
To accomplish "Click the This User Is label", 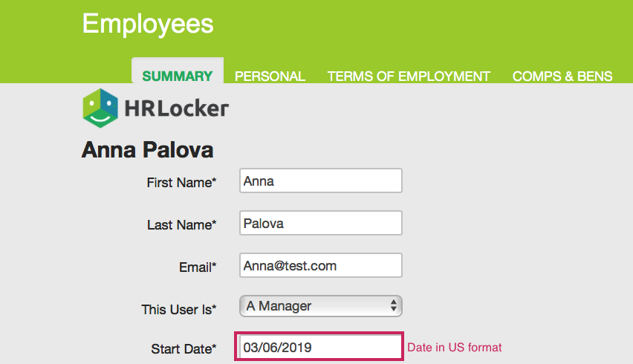I will pyautogui.click(x=178, y=308).
